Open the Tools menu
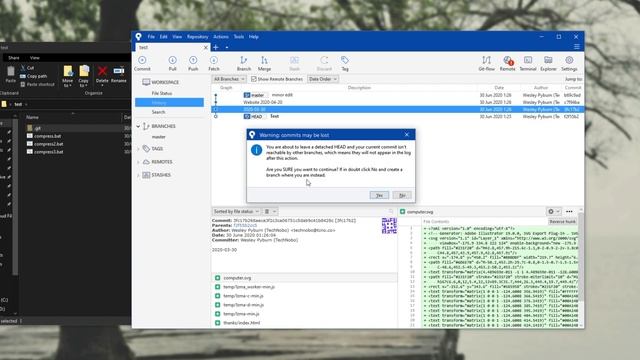640x360 pixels. click(x=238, y=37)
